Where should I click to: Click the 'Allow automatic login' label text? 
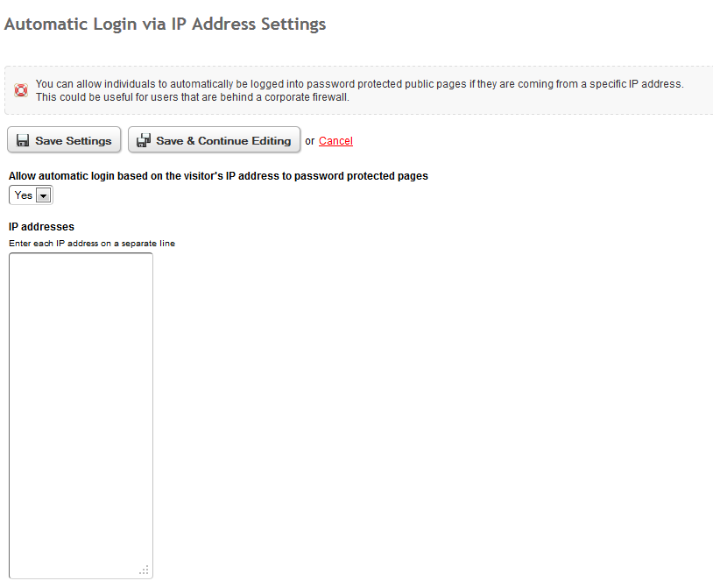pos(218,176)
